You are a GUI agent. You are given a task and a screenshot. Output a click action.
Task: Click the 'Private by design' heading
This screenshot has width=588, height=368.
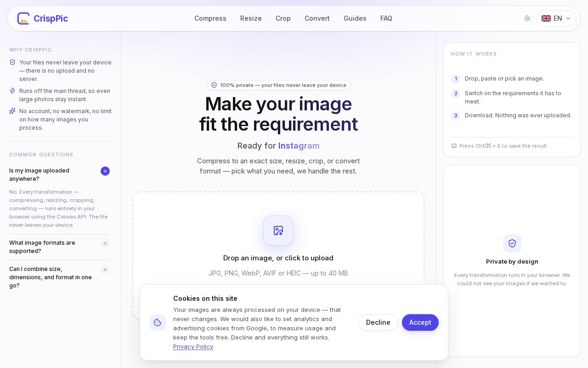pos(512,262)
